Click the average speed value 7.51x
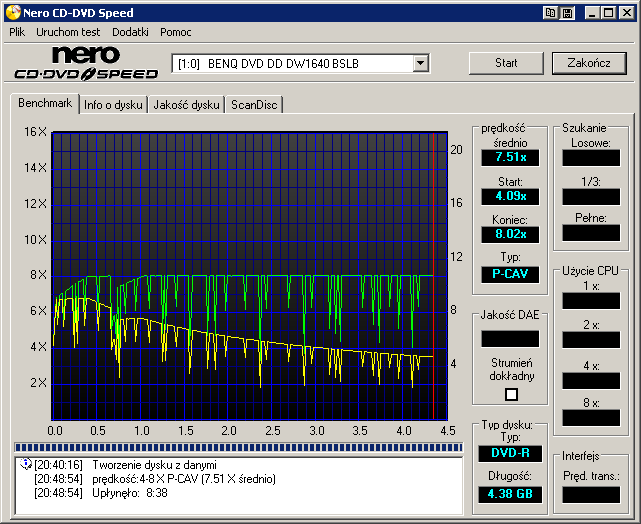Screen dimensions: 641x524 click(510, 157)
